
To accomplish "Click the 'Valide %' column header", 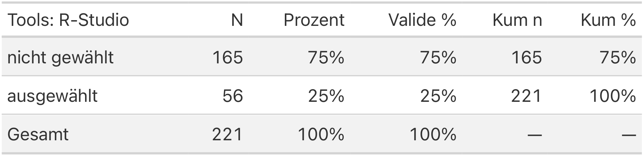I will coord(422,20).
